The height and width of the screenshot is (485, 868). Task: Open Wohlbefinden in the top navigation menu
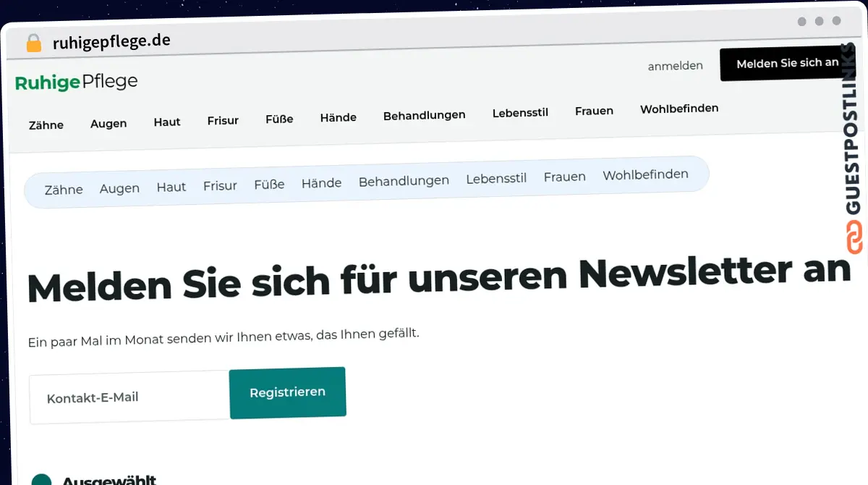[x=679, y=109]
